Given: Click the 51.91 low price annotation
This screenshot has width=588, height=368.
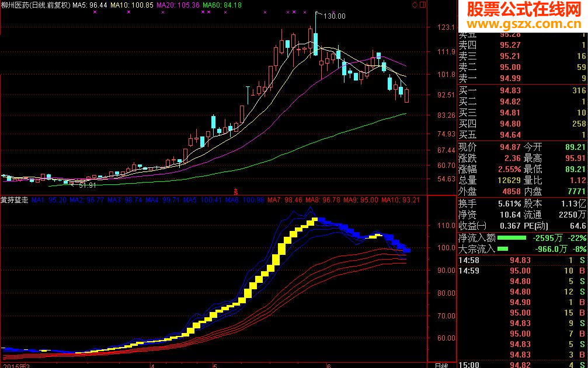Looking at the screenshot, I should 88,185.
